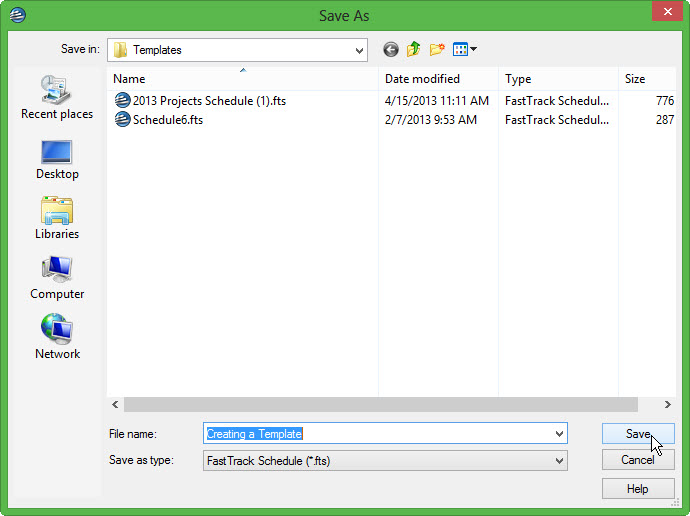Open Recent places in sidebar
690x516 pixels.
pyautogui.click(x=57, y=98)
